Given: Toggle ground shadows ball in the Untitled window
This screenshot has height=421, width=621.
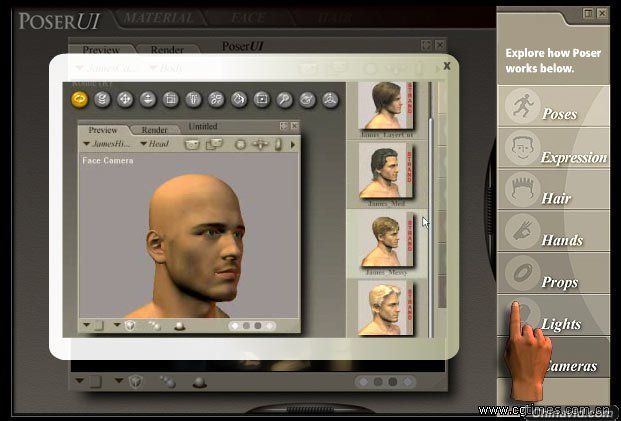Looking at the screenshot, I should pos(179,326).
